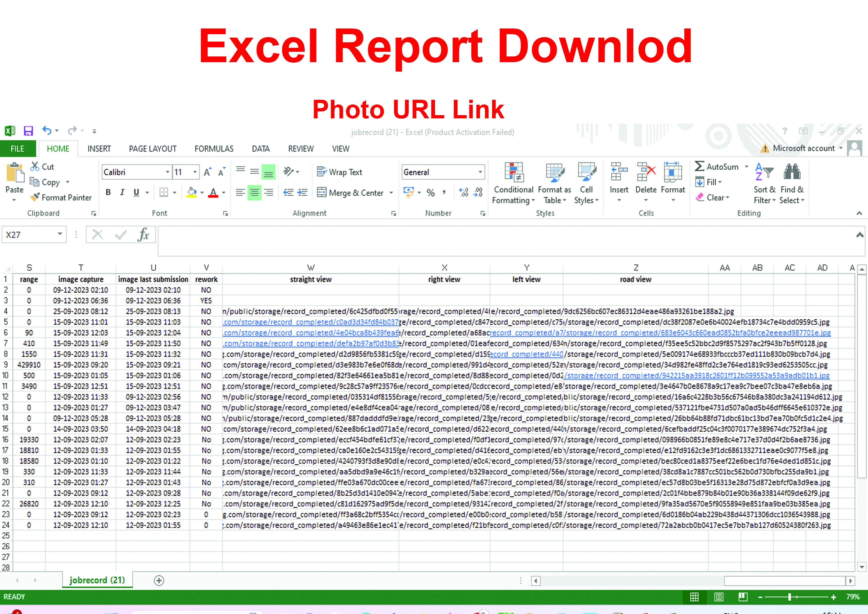Paste clipboard contents
Screen dimensions: 868x614
15,181
